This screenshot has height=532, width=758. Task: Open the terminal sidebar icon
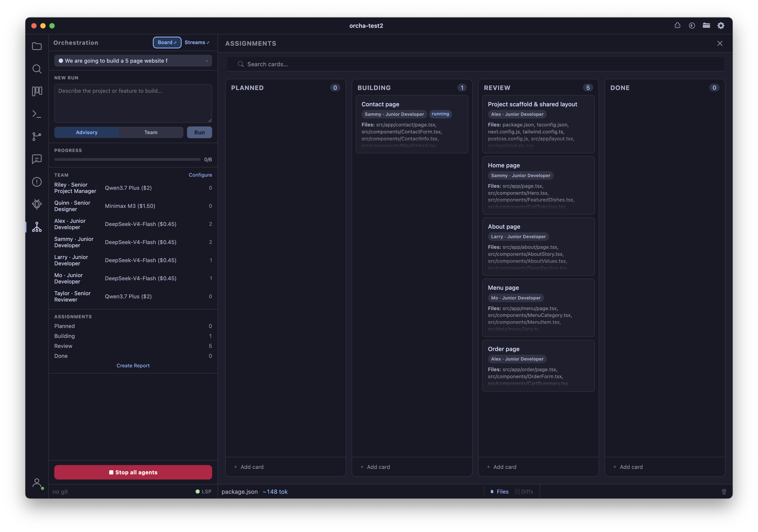pyautogui.click(x=37, y=114)
